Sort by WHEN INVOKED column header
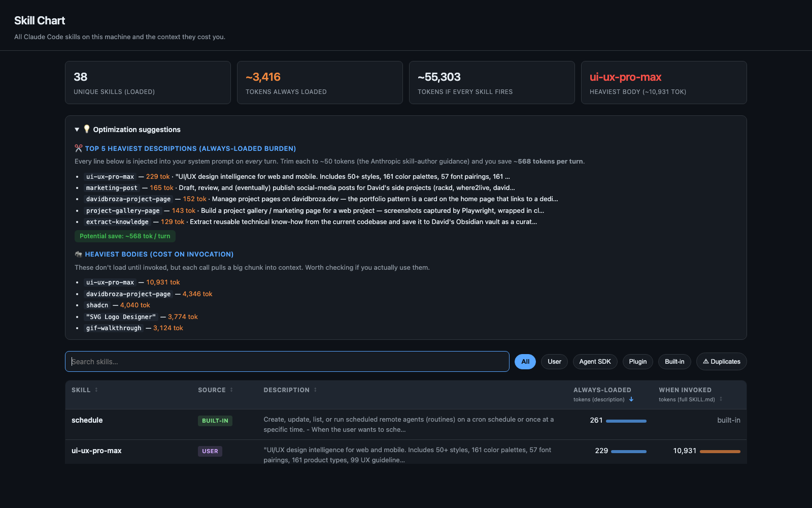The height and width of the screenshot is (508, 812). pyautogui.click(x=685, y=390)
